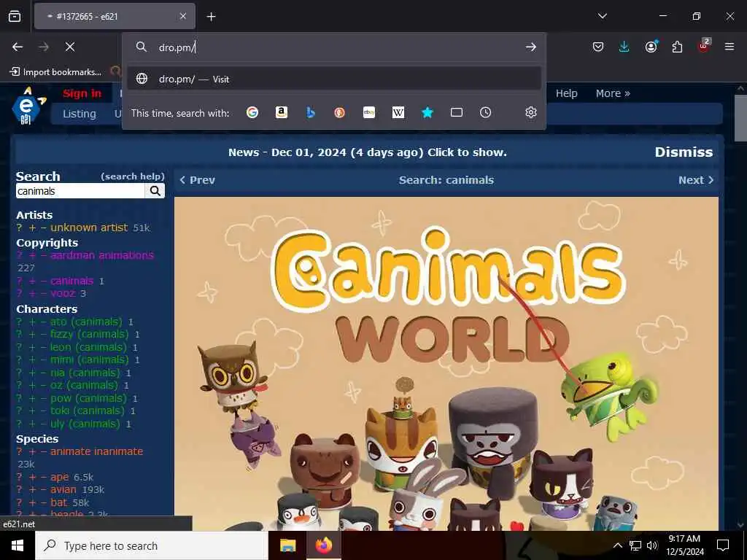747x560 pixels.
Task: Search this time with Amazon
Action: click(282, 112)
